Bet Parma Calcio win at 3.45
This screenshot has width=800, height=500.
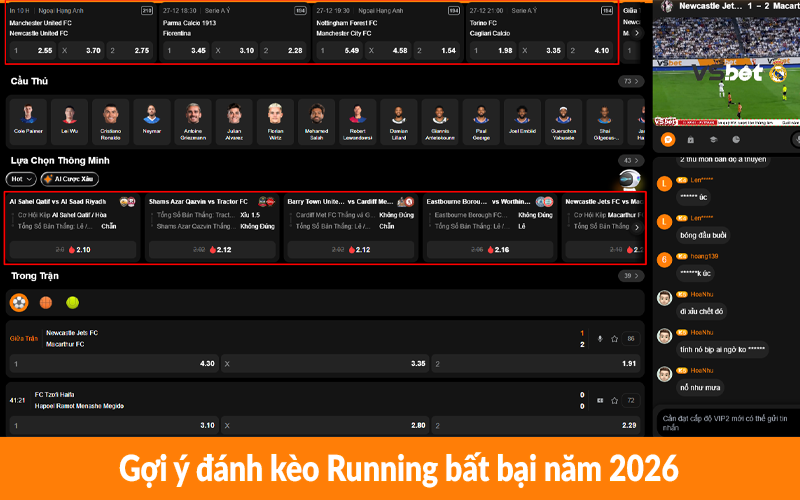(186, 51)
